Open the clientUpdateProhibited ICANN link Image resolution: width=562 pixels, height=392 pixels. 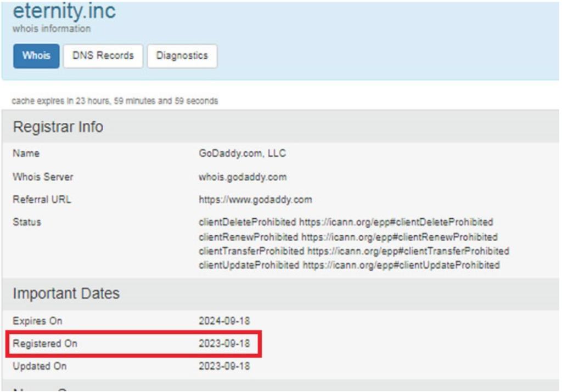401,265
